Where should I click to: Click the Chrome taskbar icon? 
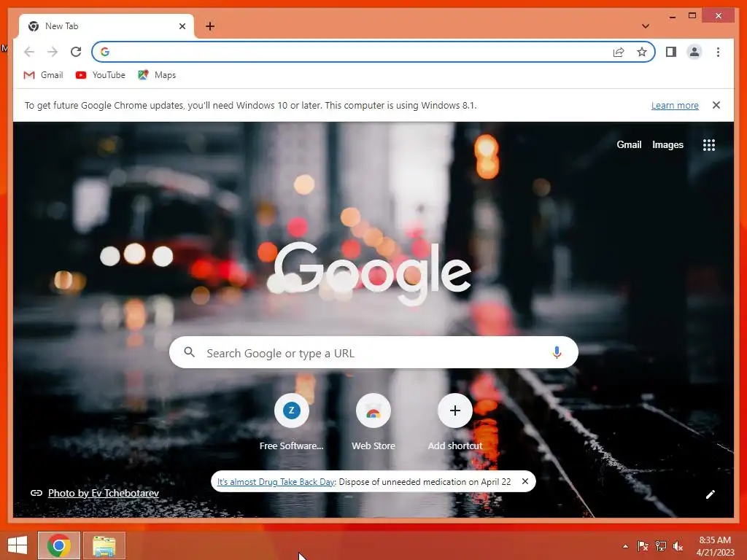coord(59,545)
